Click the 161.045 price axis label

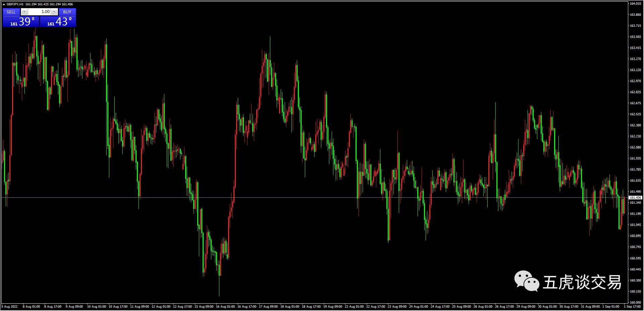tap(636, 225)
